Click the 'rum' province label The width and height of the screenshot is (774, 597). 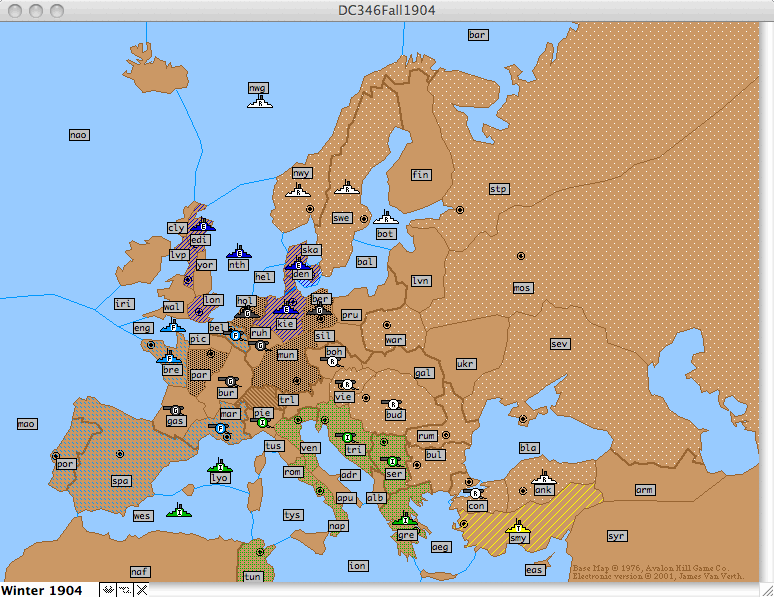(x=427, y=436)
